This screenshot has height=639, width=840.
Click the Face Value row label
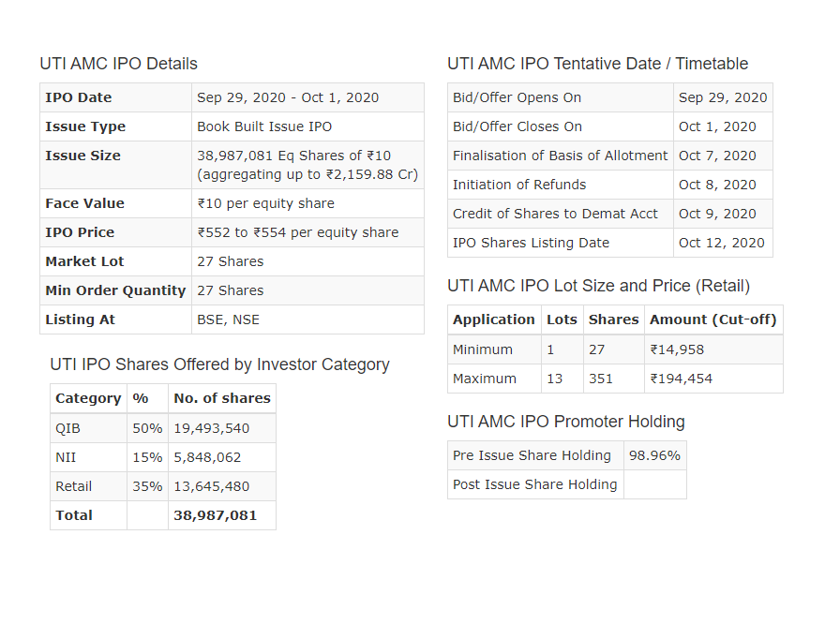[x=84, y=203]
